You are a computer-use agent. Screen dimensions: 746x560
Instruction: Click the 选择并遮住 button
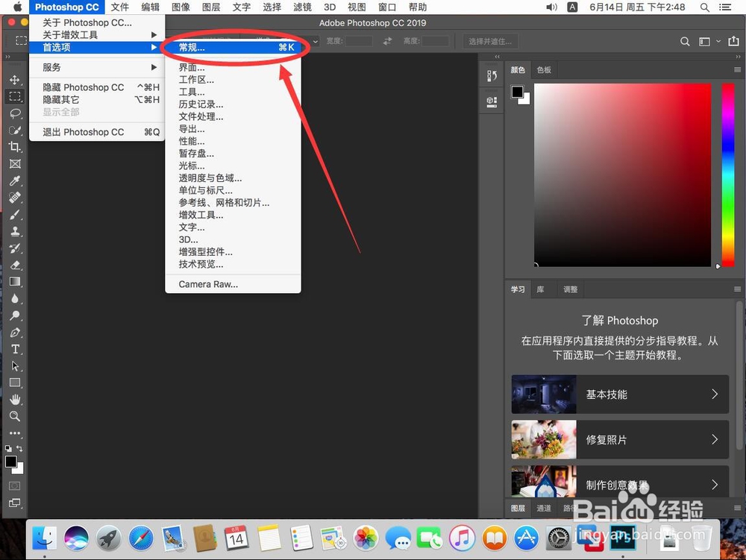pyautogui.click(x=490, y=41)
